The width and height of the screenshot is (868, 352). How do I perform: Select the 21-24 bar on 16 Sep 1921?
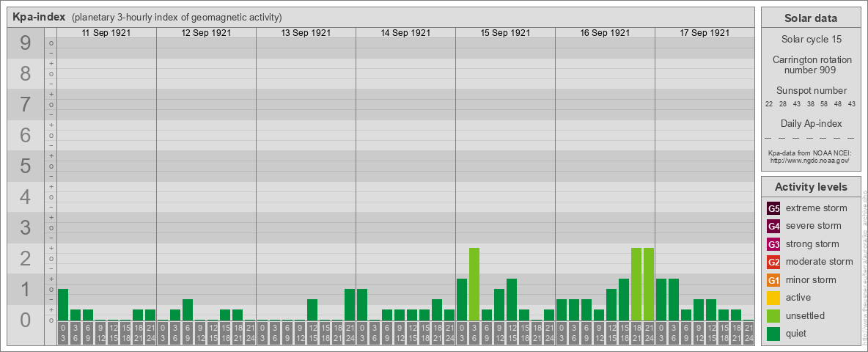tap(649, 284)
